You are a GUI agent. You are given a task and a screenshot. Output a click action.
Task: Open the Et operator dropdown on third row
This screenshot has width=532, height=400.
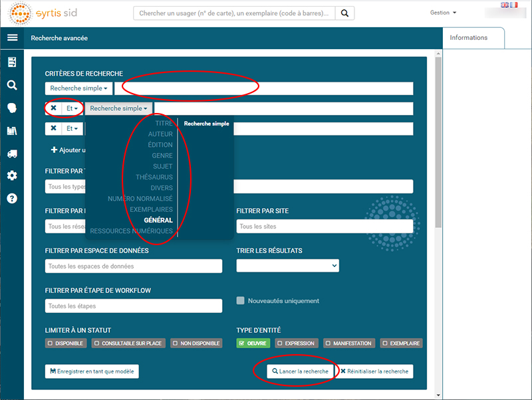coord(72,128)
